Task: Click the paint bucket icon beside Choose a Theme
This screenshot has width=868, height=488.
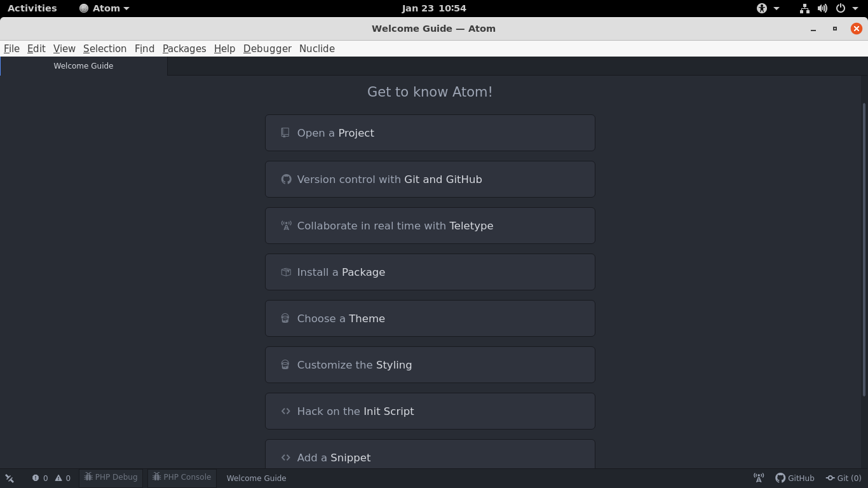Action: (x=285, y=318)
